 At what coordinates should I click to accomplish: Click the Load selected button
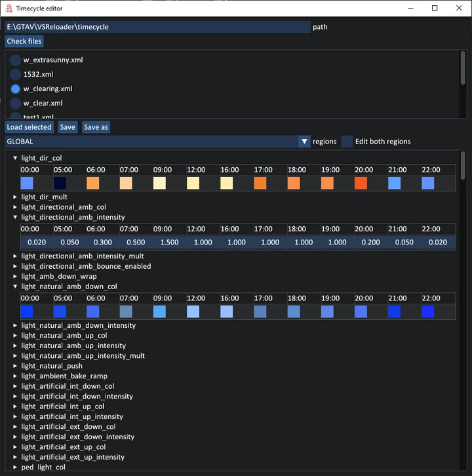click(29, 127)
